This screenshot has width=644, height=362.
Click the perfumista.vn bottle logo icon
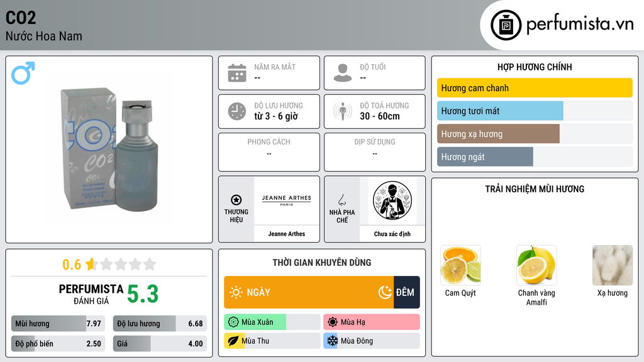click(506, 25)
